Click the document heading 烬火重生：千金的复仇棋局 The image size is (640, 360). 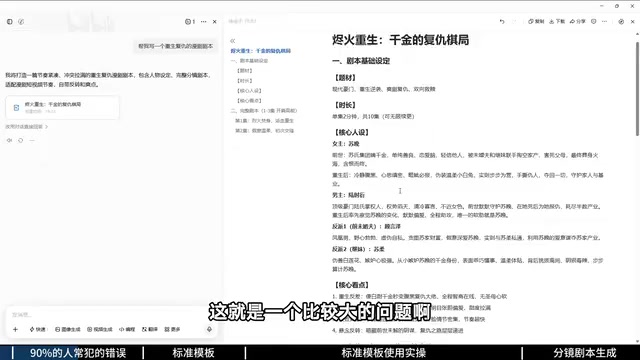[400, 40]
